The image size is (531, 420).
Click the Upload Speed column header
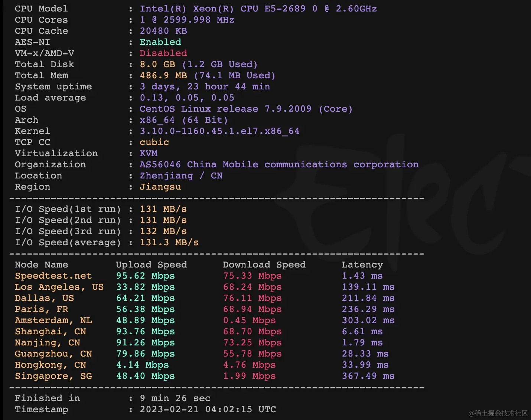tap(152, 265)
